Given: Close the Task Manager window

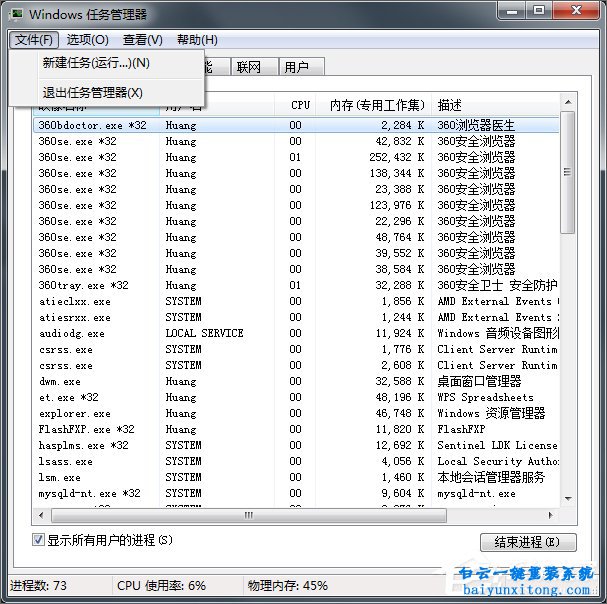Looking at the screenshot, I should pyautogui.click(x=577, y=10).
